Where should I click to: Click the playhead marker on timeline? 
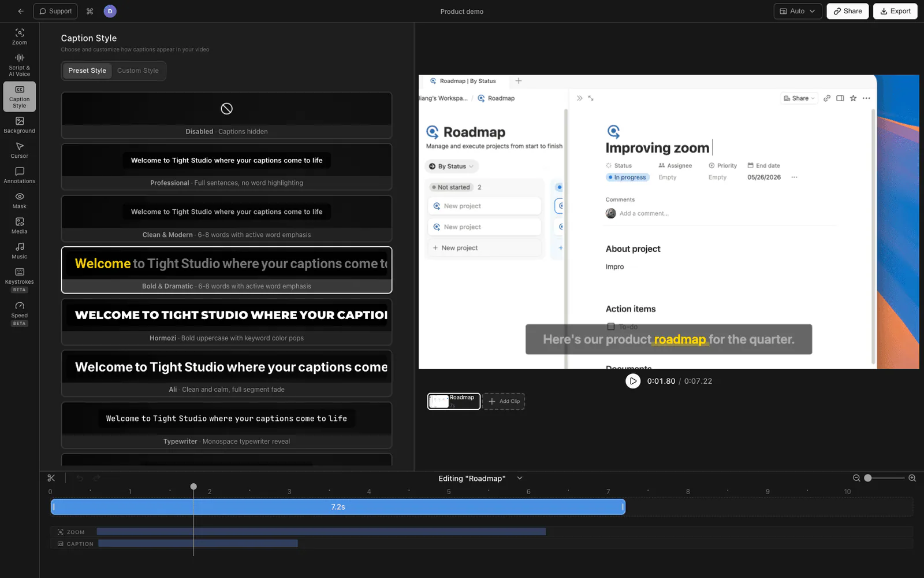click(193, 487)
